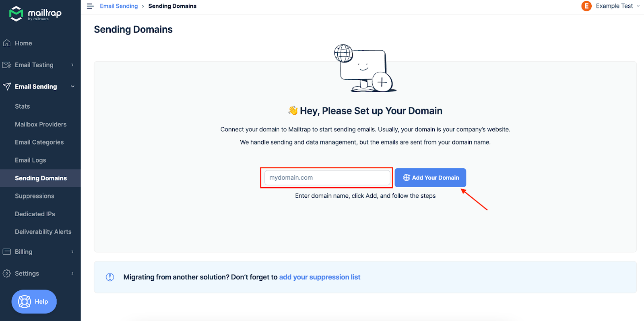The width and height of the screenshot is (644, 321).
Task: Click the Email Sending paper plane icon
Action: click(x=7, y=87)
